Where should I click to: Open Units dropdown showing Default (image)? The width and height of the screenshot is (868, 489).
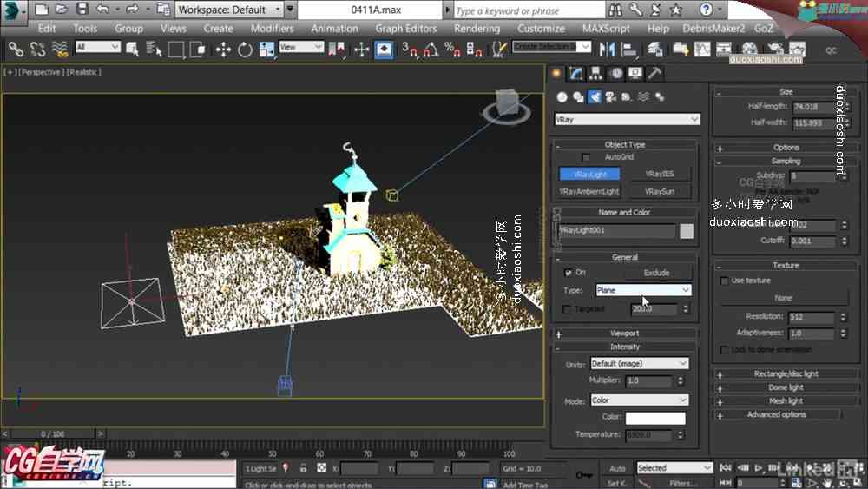(640, 363)
